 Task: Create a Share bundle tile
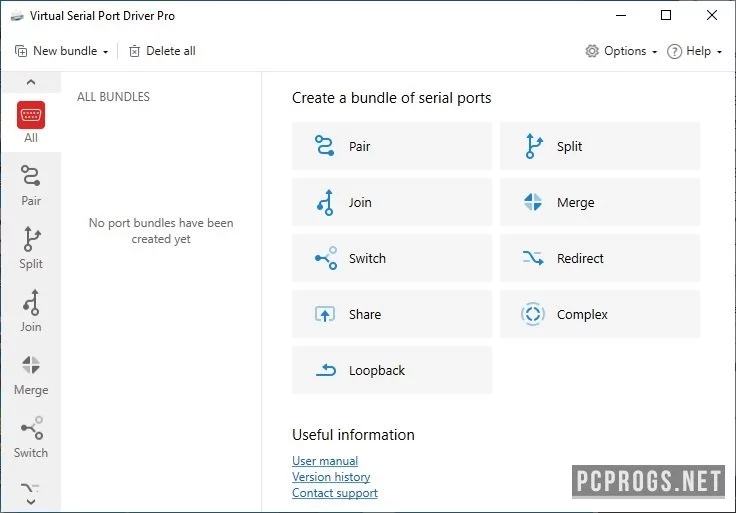coord(392,314)
